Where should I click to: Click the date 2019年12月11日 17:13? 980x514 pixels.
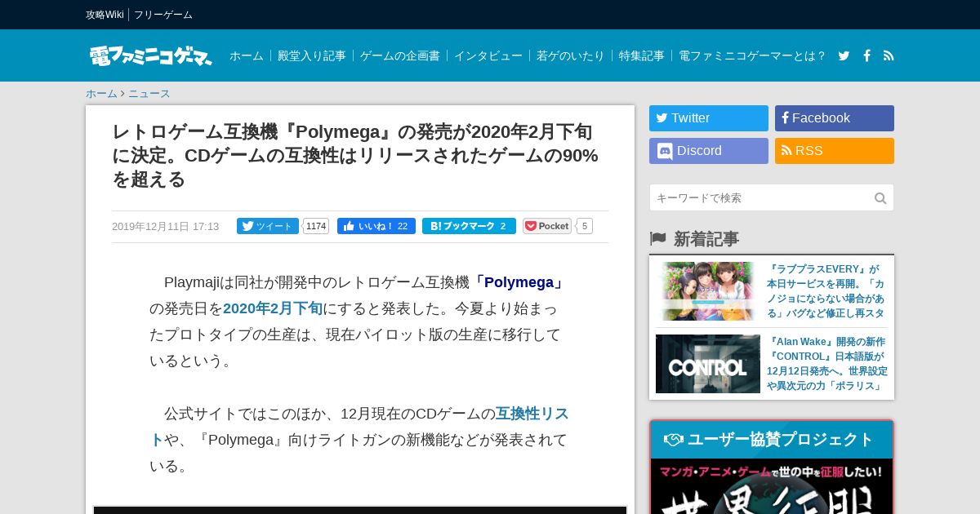point(166,227)
